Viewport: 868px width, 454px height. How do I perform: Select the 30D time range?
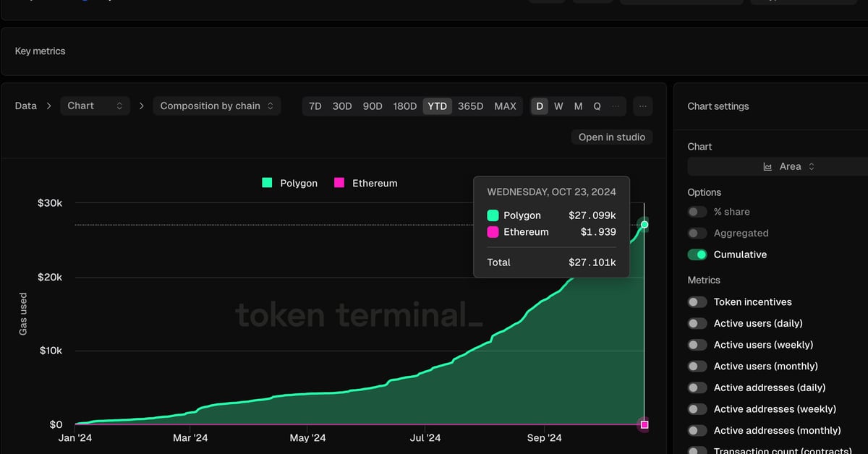pyautogui.click(x=341, y=106)
